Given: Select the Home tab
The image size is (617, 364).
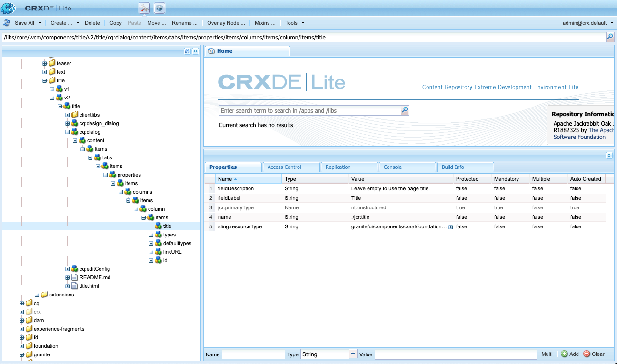Looking at the screenshot, I should (x=247, y=51).
